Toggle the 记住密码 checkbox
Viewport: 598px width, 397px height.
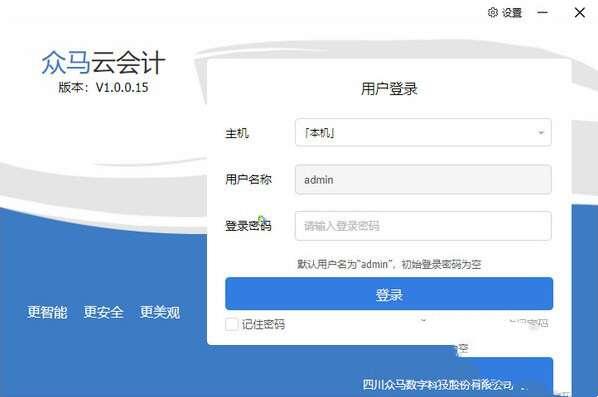(231, 324)
